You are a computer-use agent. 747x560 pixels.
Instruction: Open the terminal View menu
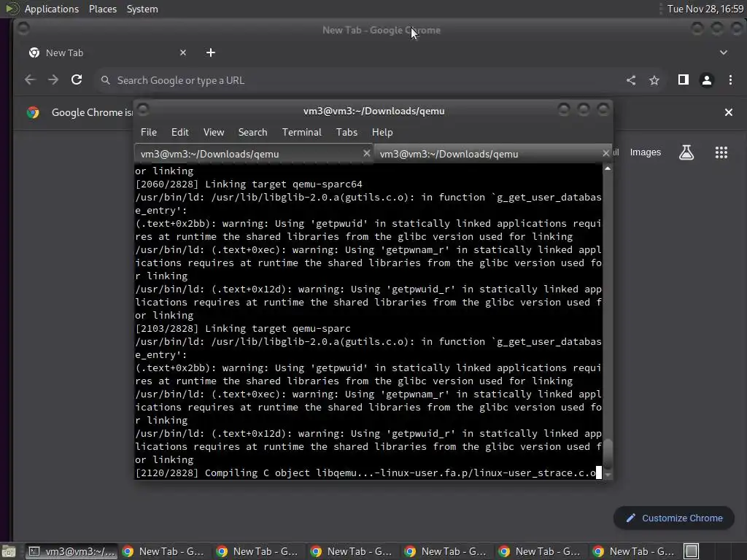pyautogui.click(x=214, y=133)
